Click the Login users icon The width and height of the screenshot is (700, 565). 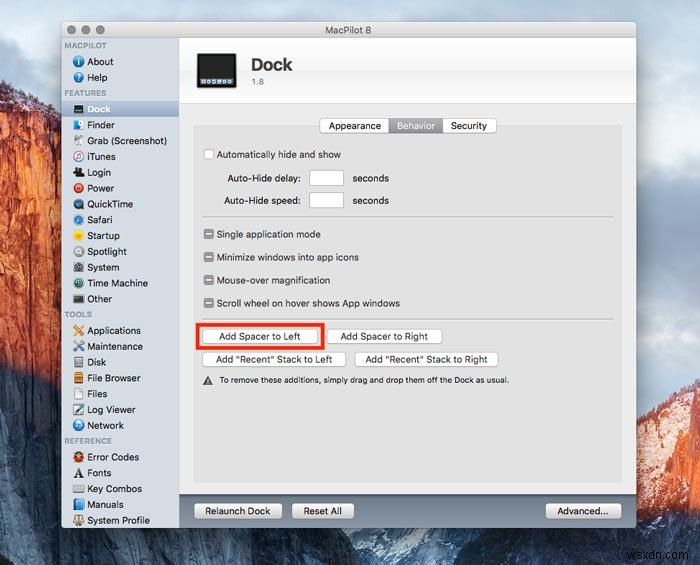(79, 172)
